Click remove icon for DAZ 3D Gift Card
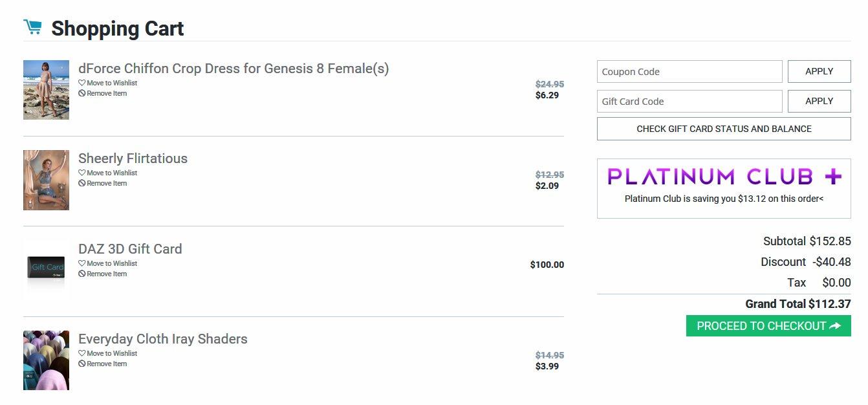 tap(81, 274)
